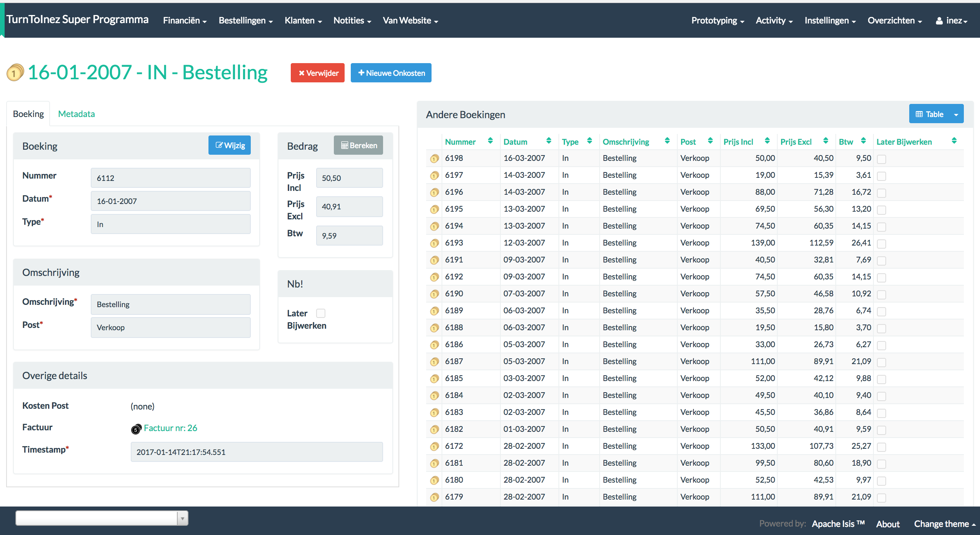Click the coin icon for row 6193
The image size is (980, 535).
pos(434,243)
